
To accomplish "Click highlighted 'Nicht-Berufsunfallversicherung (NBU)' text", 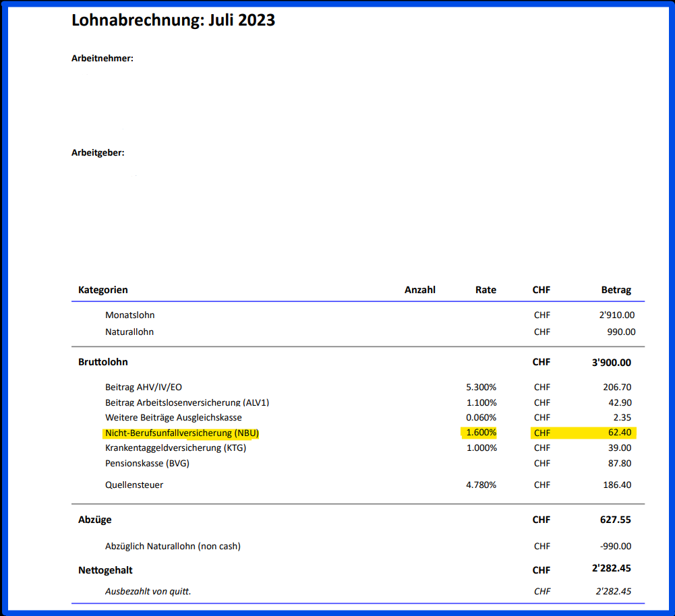I will pos(182,433).
